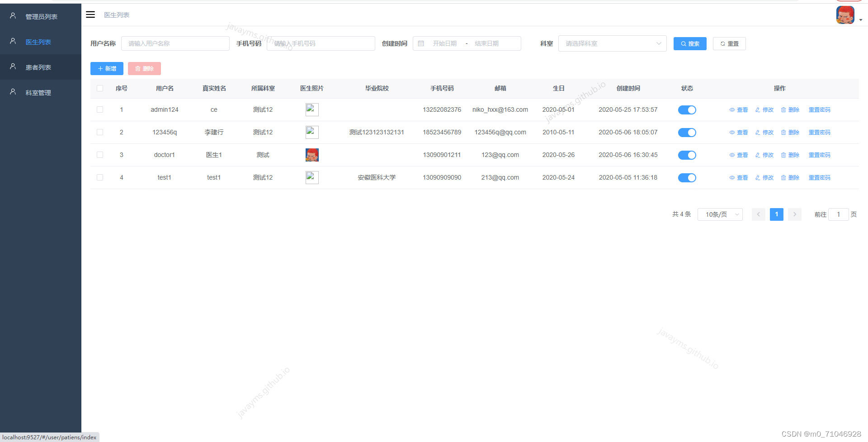Select page 1 in pagination
This screenshot has height=442, width=868.
click(777, 214)
